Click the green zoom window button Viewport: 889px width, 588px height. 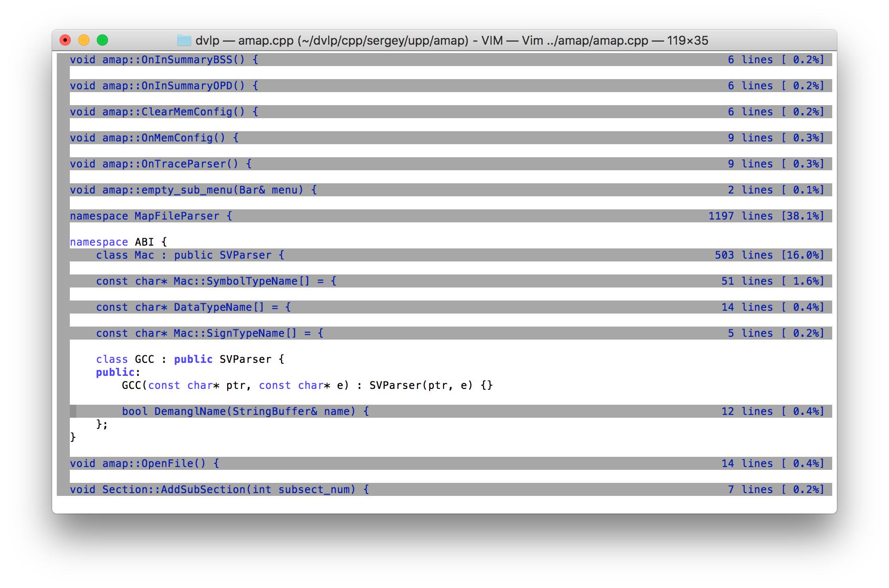click(102, 40)
